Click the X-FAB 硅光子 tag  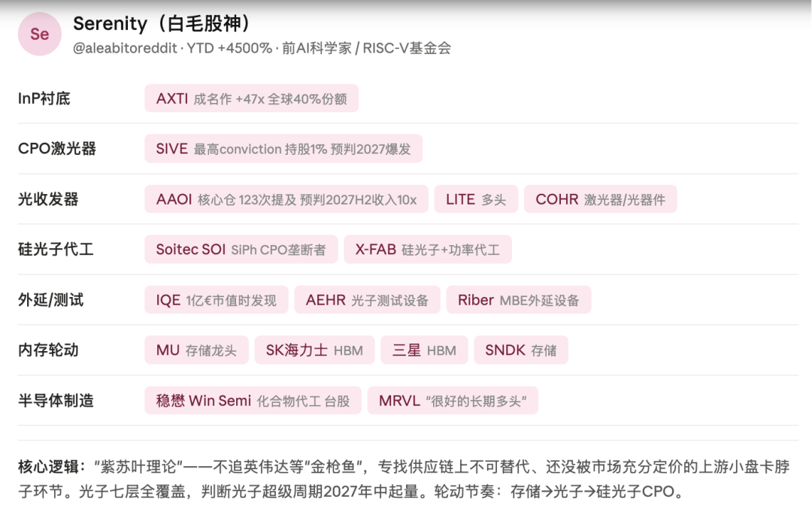point(428,249)
